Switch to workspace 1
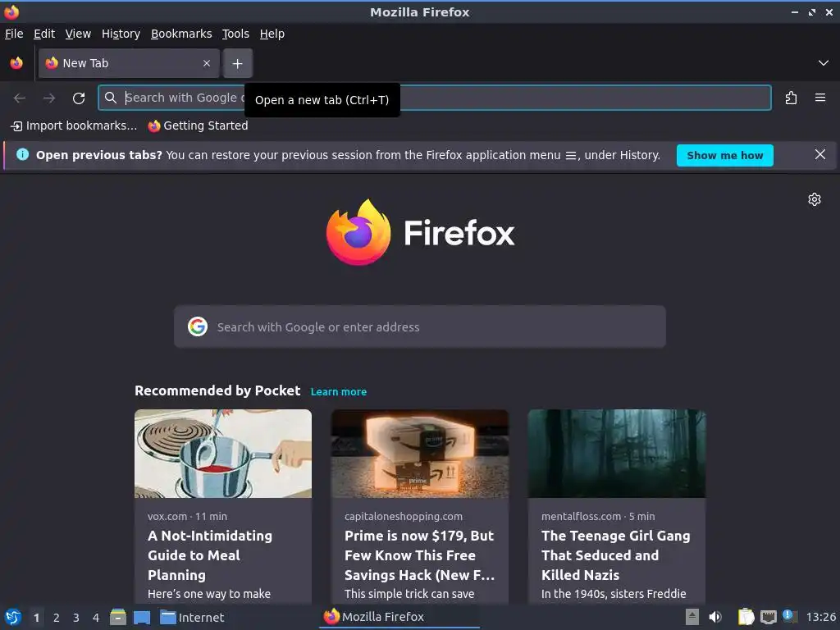Image resolution: width=840 pixels, height=630 pixels. pos(36,618)
